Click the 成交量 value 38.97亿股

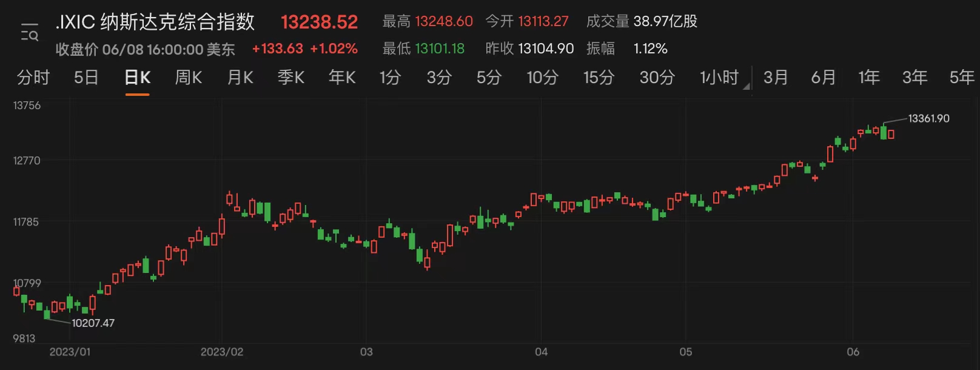[x=665, y=21]
